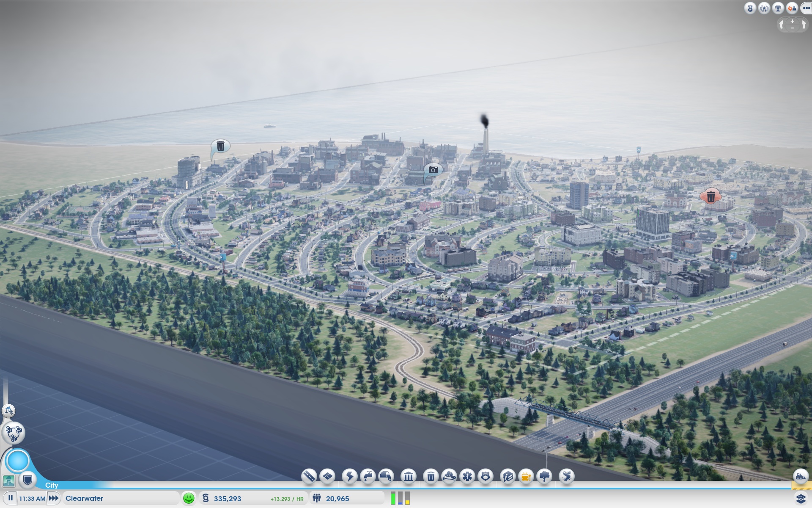This screenshot has height=508, width=812.
Task: Open the Waste Disposal trash can menu
Action: pos(431,476)
